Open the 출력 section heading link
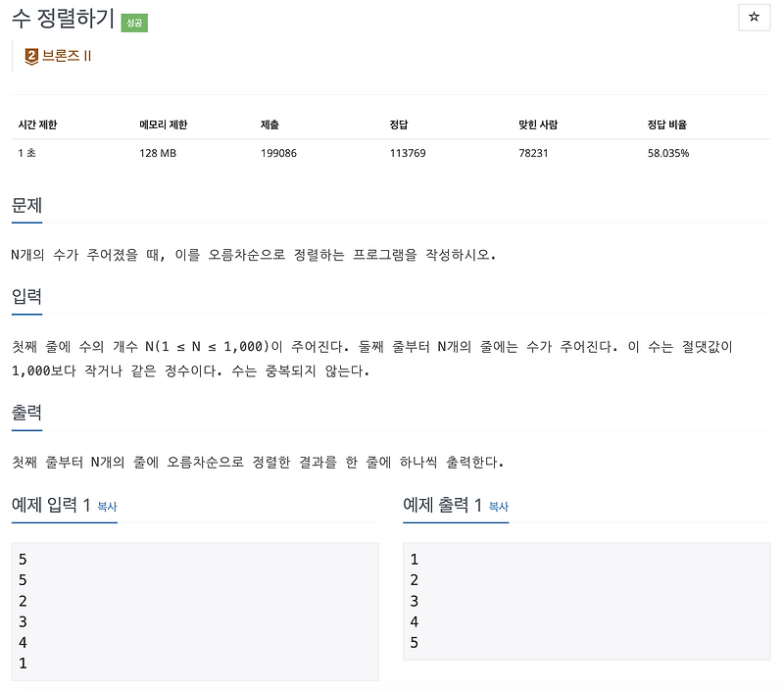The width and height of the screenshot is (784, 690). click(25, 412)
